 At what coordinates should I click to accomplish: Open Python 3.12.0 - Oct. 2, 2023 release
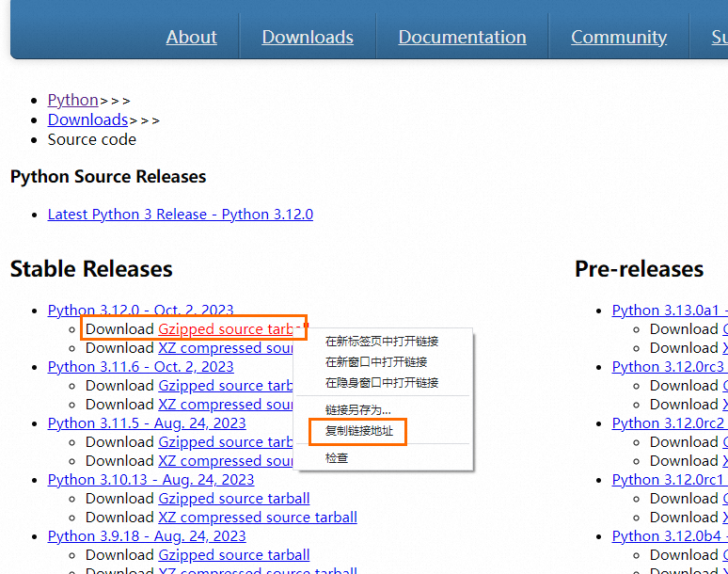coord(141,310)
